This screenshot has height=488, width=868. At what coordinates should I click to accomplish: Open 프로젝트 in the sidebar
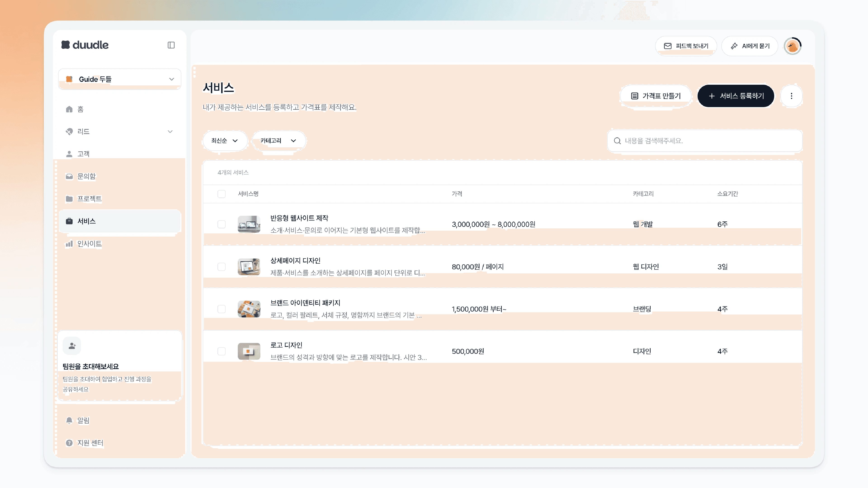tap(120, 199)
